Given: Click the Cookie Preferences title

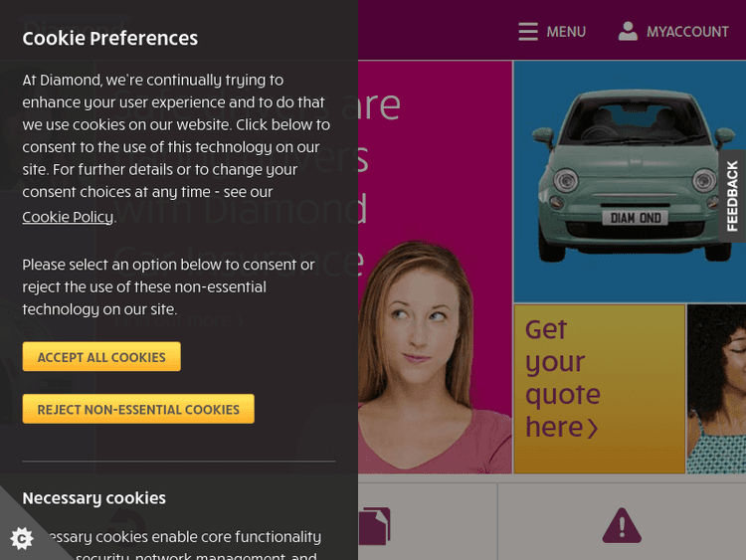Looking at the screenshot, I should point(109,39).
